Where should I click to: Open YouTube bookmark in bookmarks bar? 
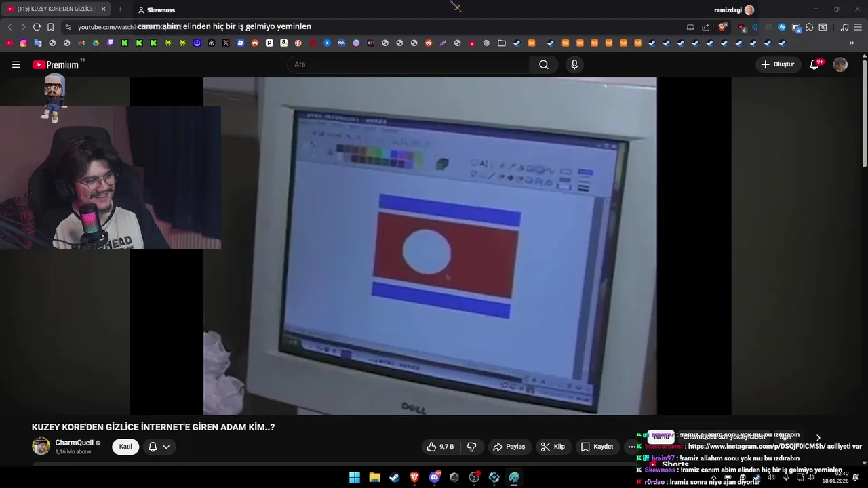[9, 43]
